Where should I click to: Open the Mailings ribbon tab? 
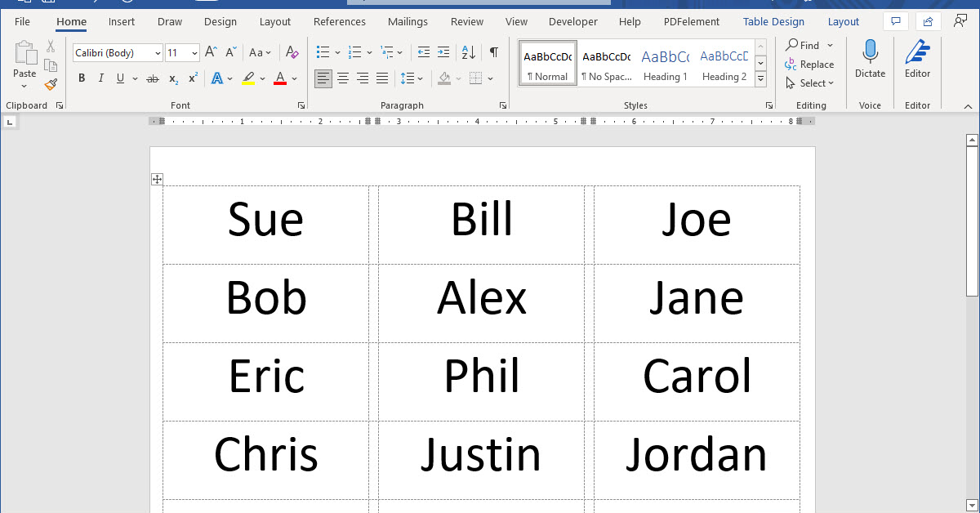pyautogui.click(x=408, y=21)
